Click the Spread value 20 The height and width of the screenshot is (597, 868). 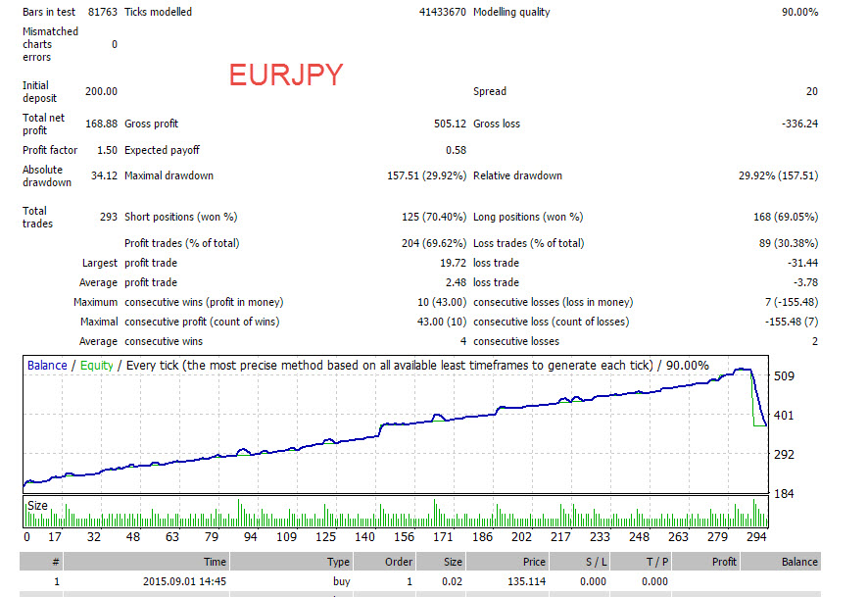811,91
